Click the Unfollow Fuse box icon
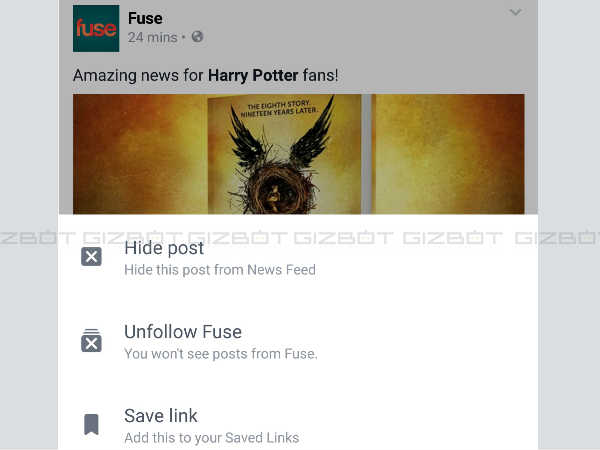The width and height of the screenshot is (600, 450). coord(91,341)
